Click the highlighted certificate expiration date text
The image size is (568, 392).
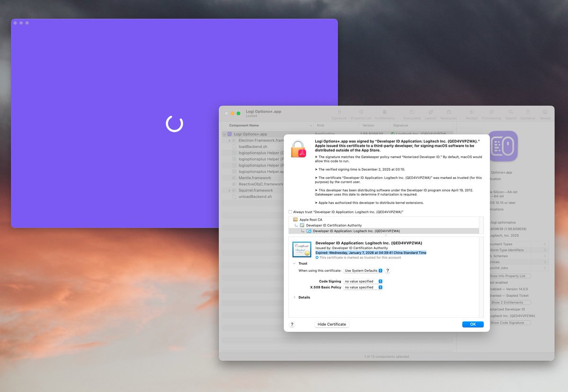371,253
